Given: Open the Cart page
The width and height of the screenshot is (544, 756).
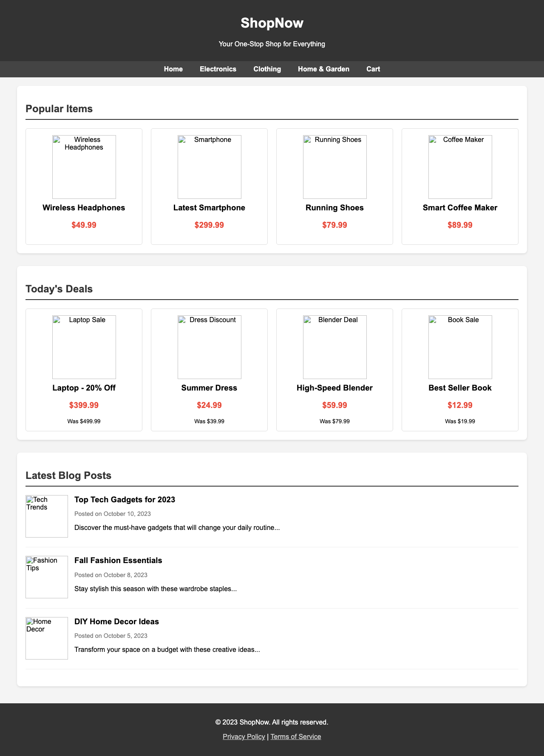Looking at the screenshot, I should [373, 68].
